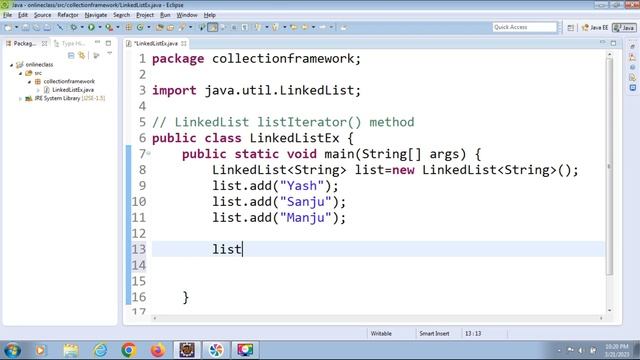Open the Console icon in right trim
The width and height of the screenshot is (640, 360).
633,88
